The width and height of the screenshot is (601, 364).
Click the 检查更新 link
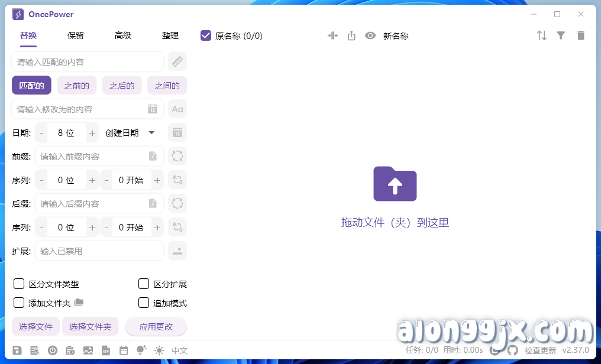click(540, 350)
